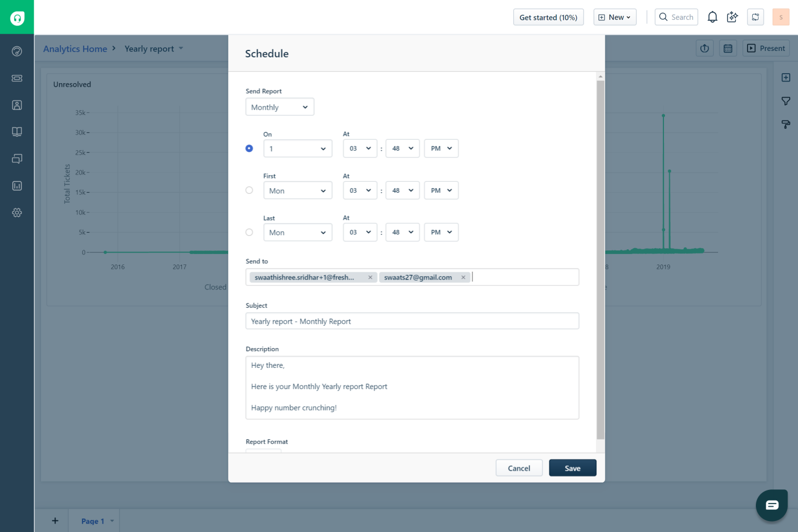Open the Send Report frequency dropdown showing Monthly
Image resolution: width=798 pixels, height=532 pixels.
click(280, 107)
